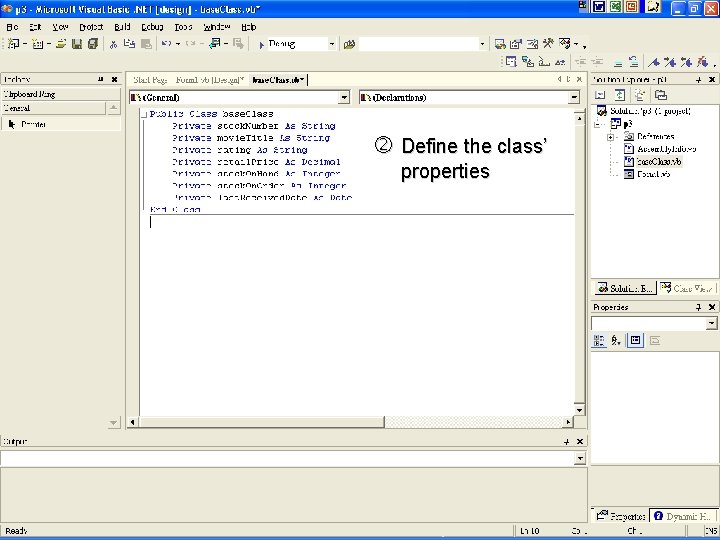Click the Dynamic Help tab

point(683,516)
